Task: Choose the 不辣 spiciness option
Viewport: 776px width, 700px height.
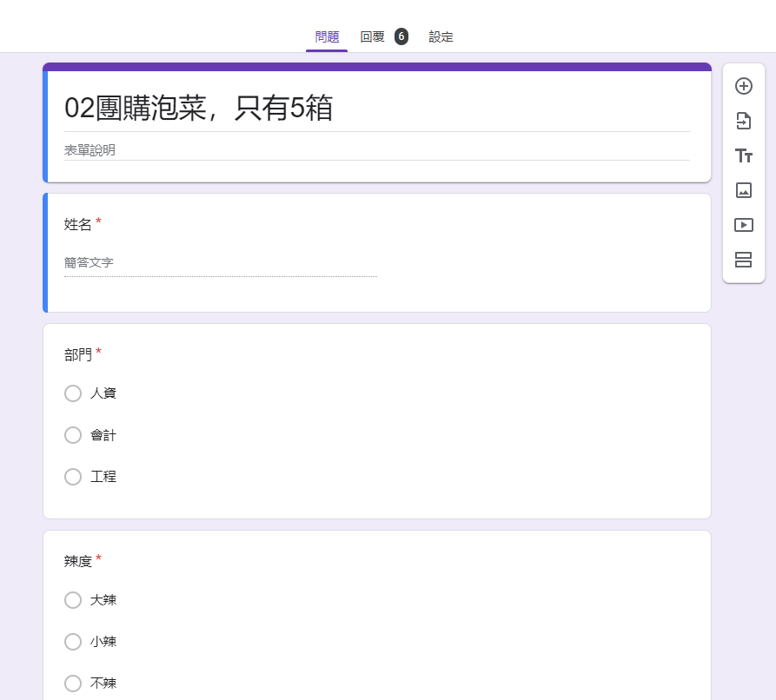Action: click(x=73, y=683)
